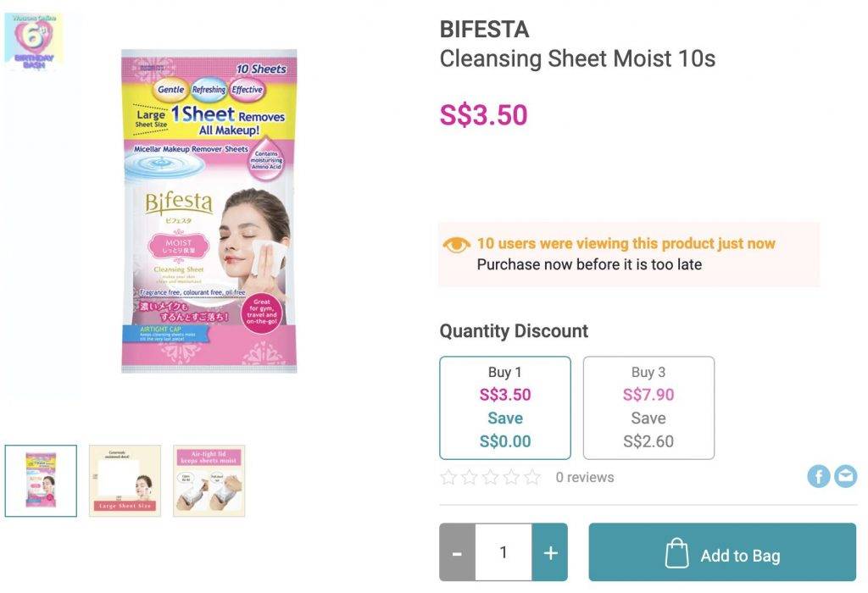
Task: Decrease quantity with the minus button
Action: (x=458, y=552)
